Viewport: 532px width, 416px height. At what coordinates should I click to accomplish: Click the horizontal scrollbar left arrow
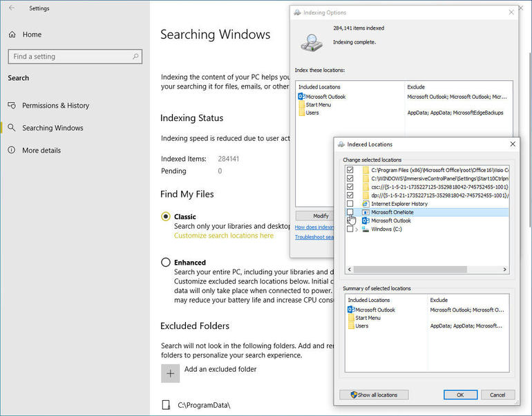(x=350, y=270)
